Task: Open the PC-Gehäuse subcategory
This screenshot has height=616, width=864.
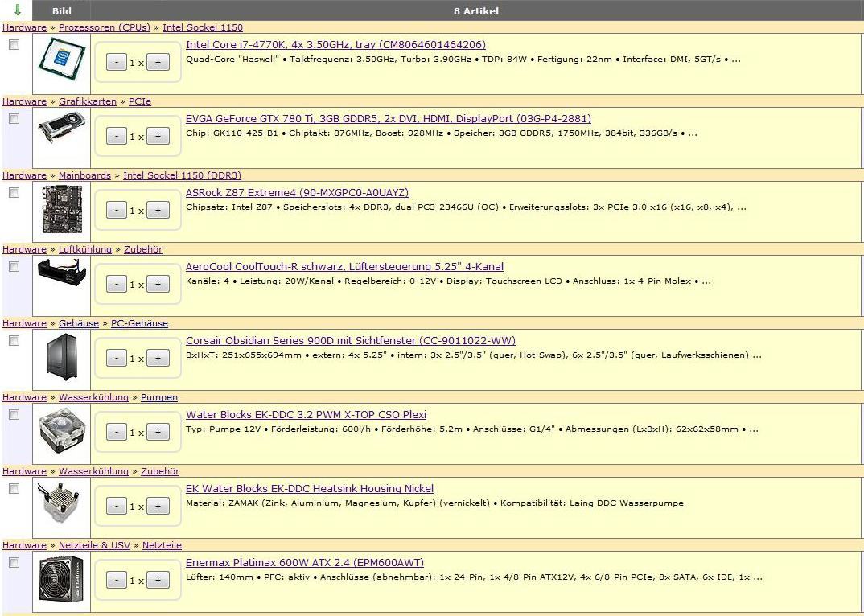Action: (139, 323)
